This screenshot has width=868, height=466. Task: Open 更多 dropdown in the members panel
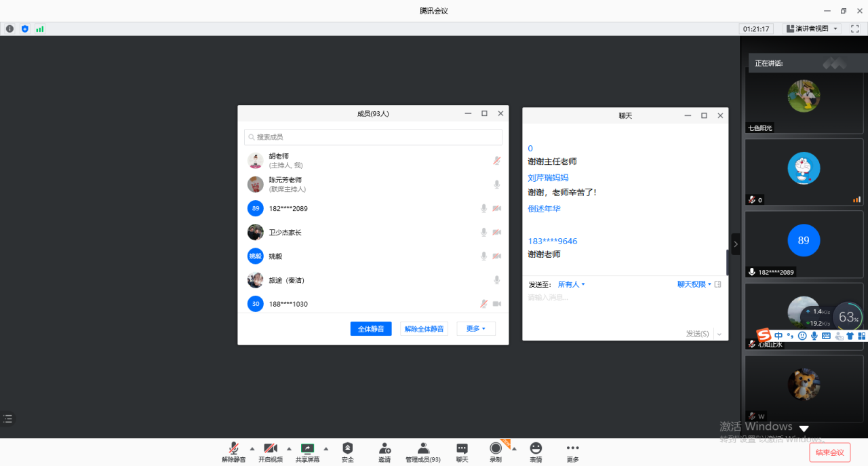476,328
